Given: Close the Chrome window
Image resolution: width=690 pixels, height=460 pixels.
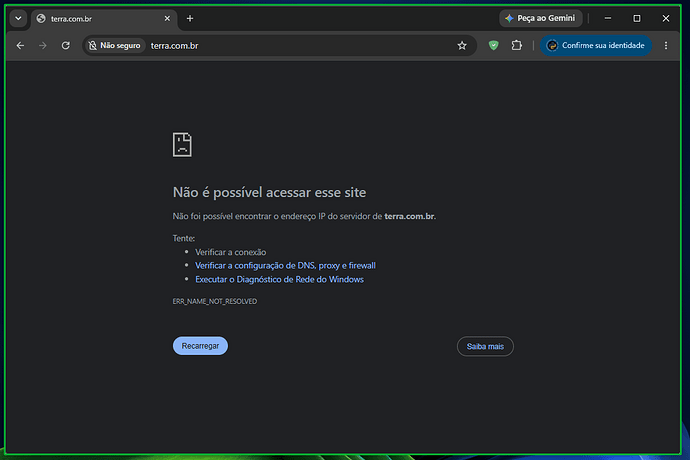Looking at the screenshot, I should point(666,18).
